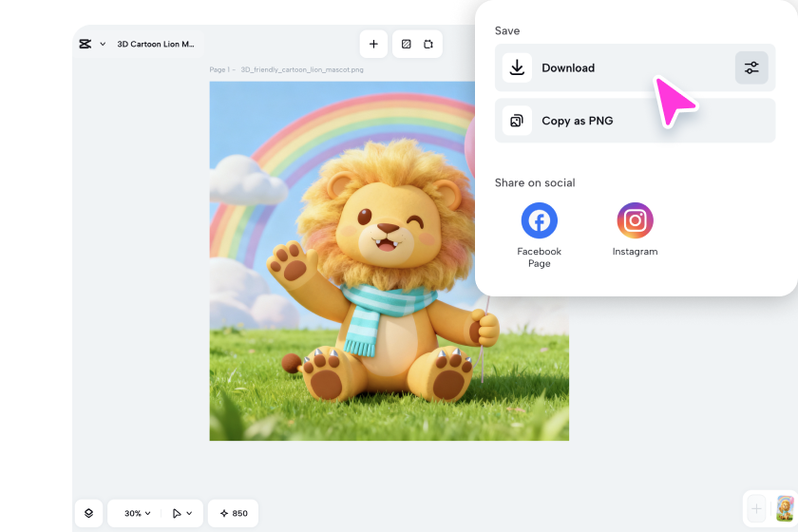Click the plus add button in top toolbar
Viewport: 798px width, 532px height.
[x=373, y=45]
